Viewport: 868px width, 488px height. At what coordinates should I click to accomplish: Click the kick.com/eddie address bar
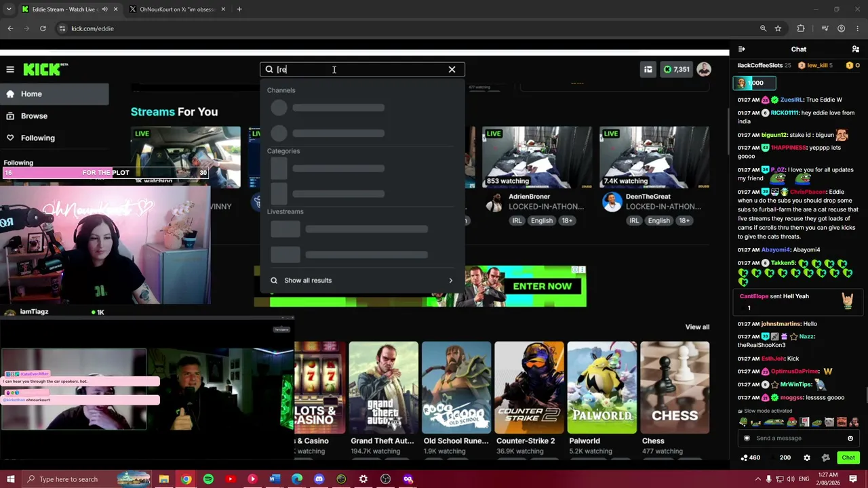[407, 28]
